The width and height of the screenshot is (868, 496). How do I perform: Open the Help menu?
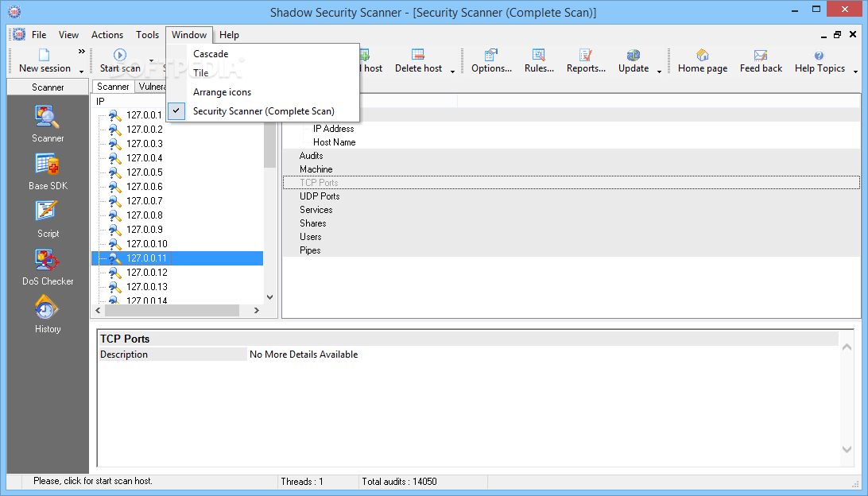coord(229,35)
